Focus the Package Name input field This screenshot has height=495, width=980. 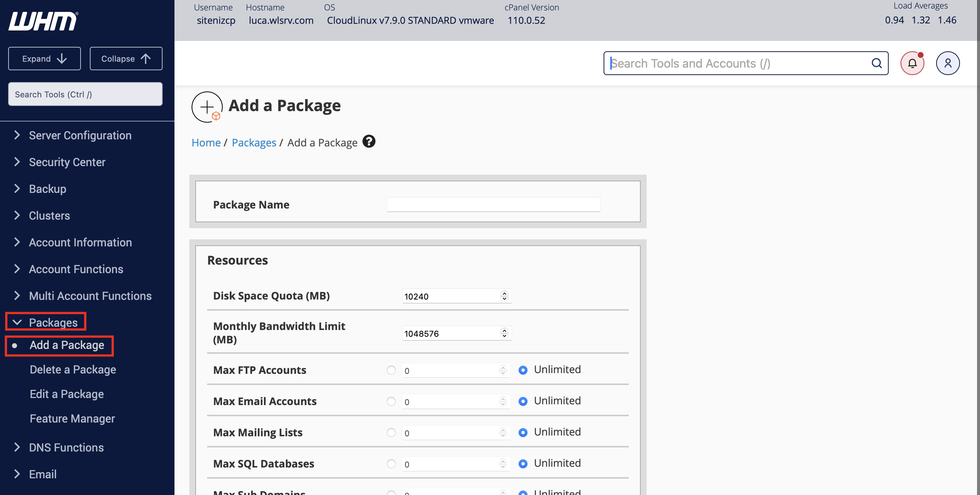tap(493, 204)
